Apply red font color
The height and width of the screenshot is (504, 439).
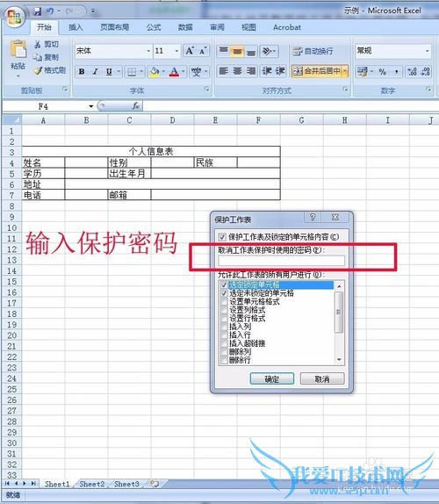coord(174,71)
